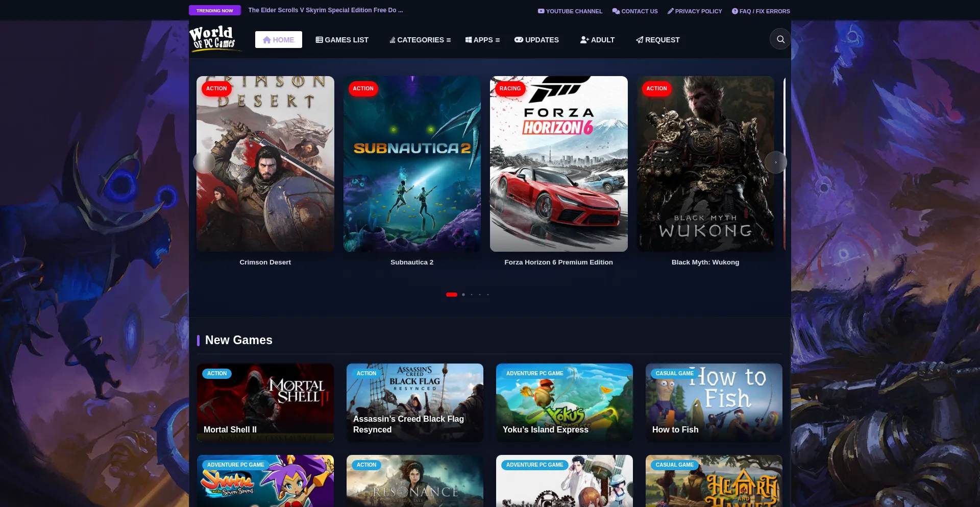980x507 pixels.
Task: Click the Black Myth: Wukong title text
Action: coord(705,262)
